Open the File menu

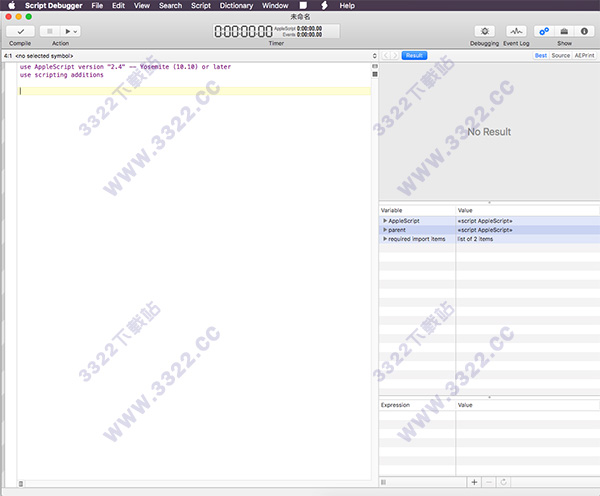pyautogui.click(x=97, y=6)
